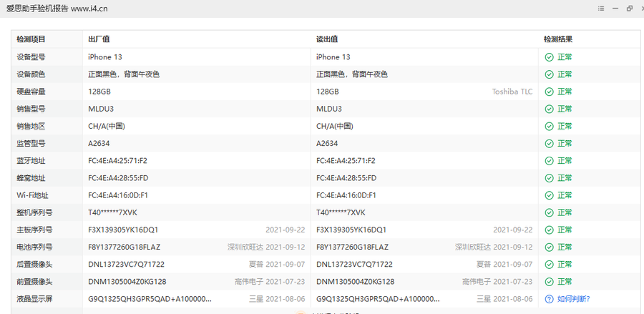This screenshot has height=314, width=644.
Task: Select the 整机序列号 row label
Action: tap(34, 212)
